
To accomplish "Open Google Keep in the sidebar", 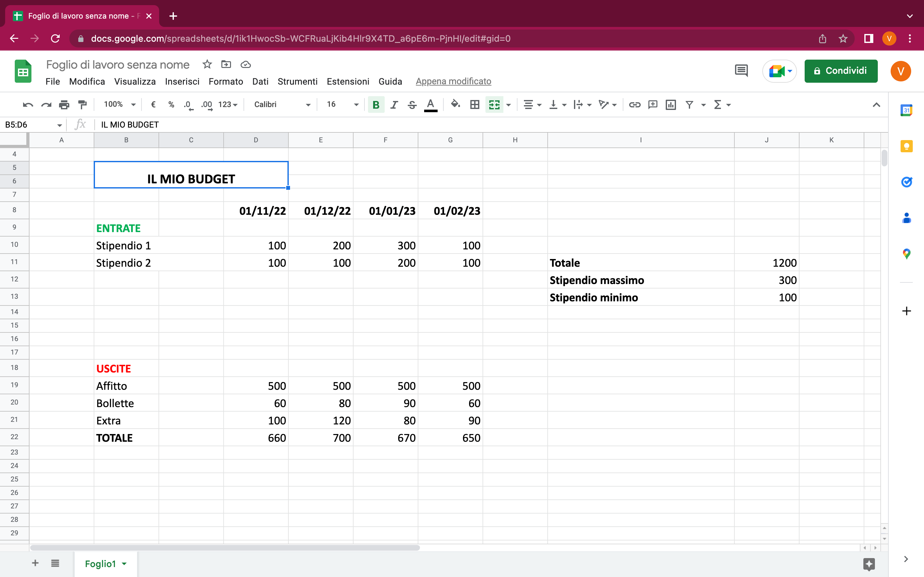I will click(x=907, y=146).
